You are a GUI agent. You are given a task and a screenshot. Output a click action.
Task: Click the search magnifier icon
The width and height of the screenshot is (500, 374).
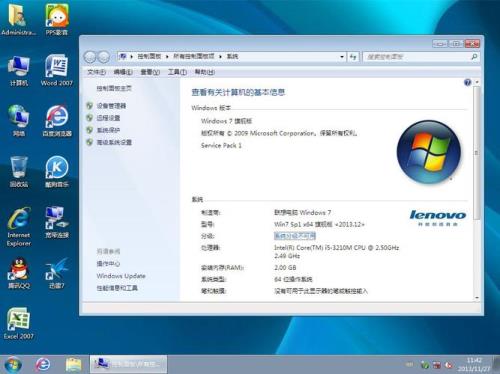pos(474,57)
